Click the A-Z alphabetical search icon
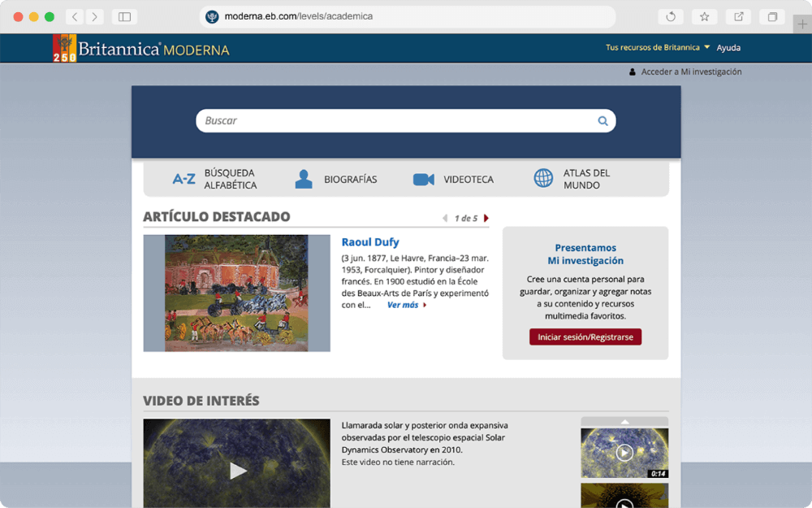 (x=184, y=180)
